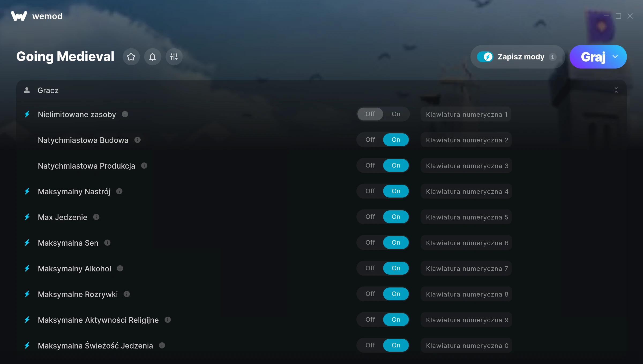Viewport: 643px width, 364px height.
Task: Click the WeMod logo icon
Action: (x=19, y=16)
